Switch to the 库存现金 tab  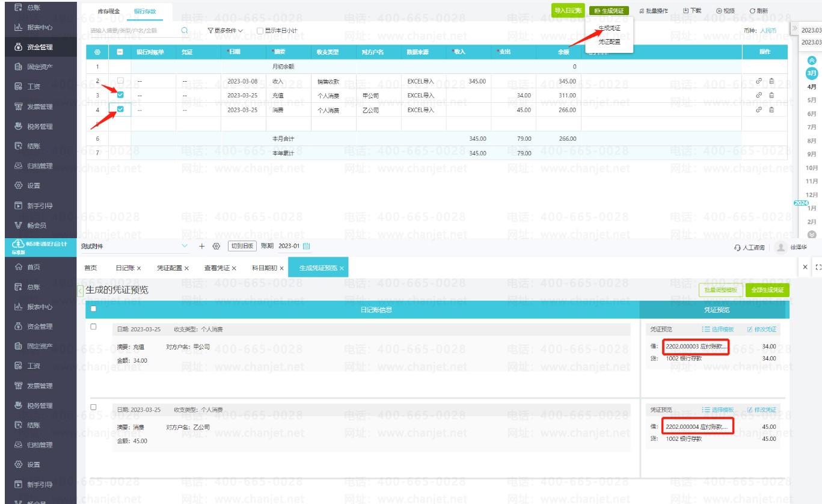(109, 11)
